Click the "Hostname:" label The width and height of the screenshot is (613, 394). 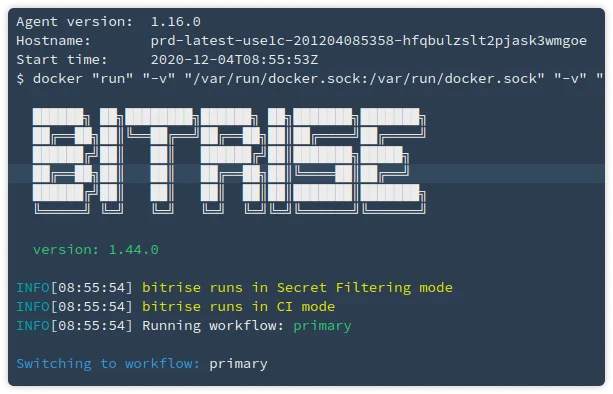(53, 41)
